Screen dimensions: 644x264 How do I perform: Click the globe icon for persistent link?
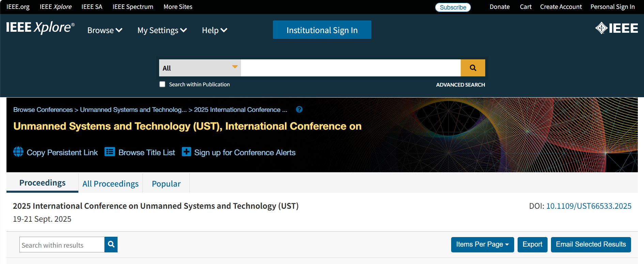tap(18, 151)
